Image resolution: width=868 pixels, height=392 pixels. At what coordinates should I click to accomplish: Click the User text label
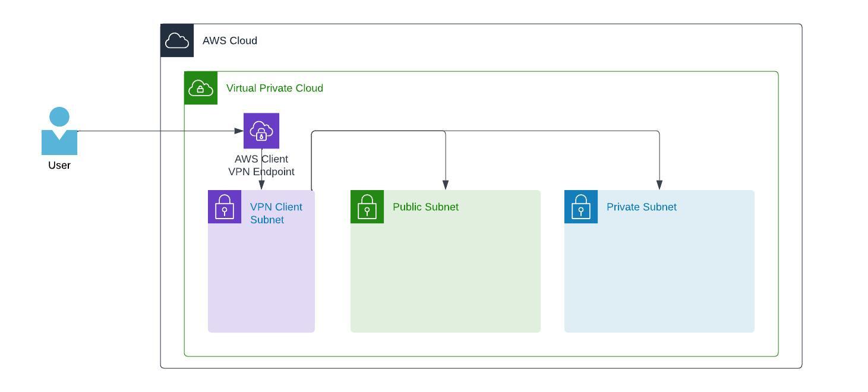pos(59,165)
